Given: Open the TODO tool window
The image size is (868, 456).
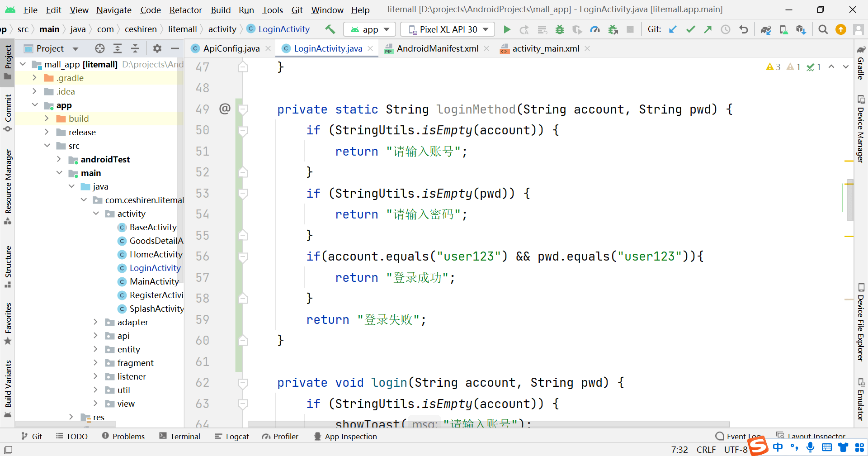Looking at the screenshot, I should pos(71,436).
